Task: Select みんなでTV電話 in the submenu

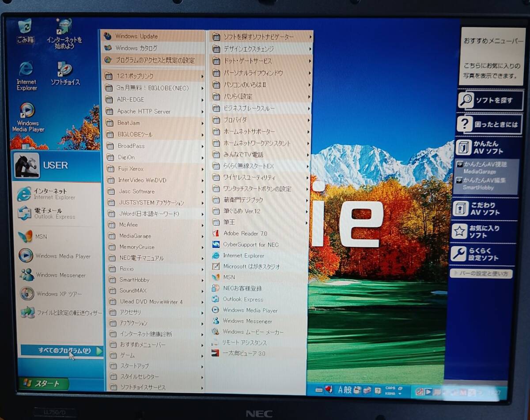Action: pyautogui.click(x=260, y=155)
